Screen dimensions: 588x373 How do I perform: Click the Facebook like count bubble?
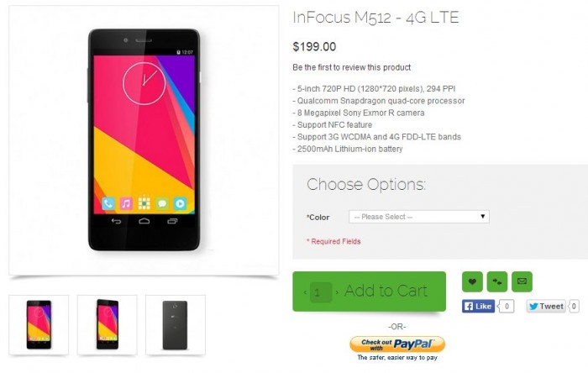pos(507,307)
